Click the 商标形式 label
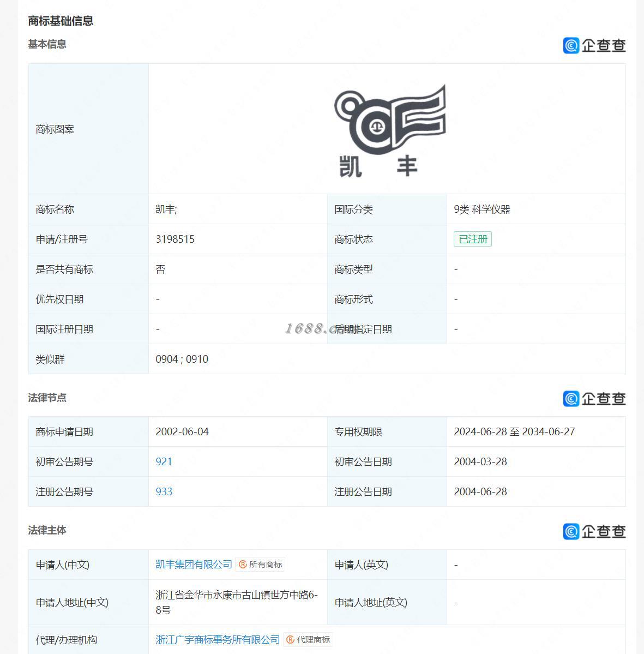The width and height of the screenshot is (644, 654). (353, 299)
